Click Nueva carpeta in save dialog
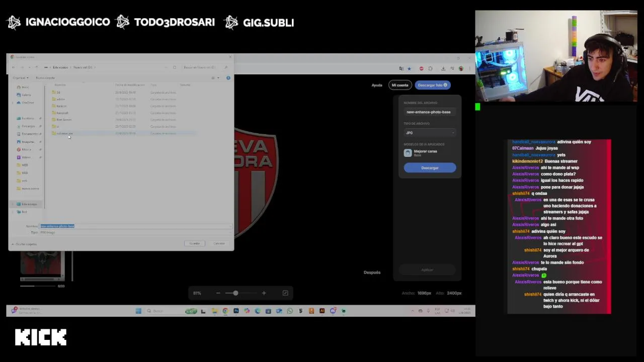644x362 pixels. [45, 78]
